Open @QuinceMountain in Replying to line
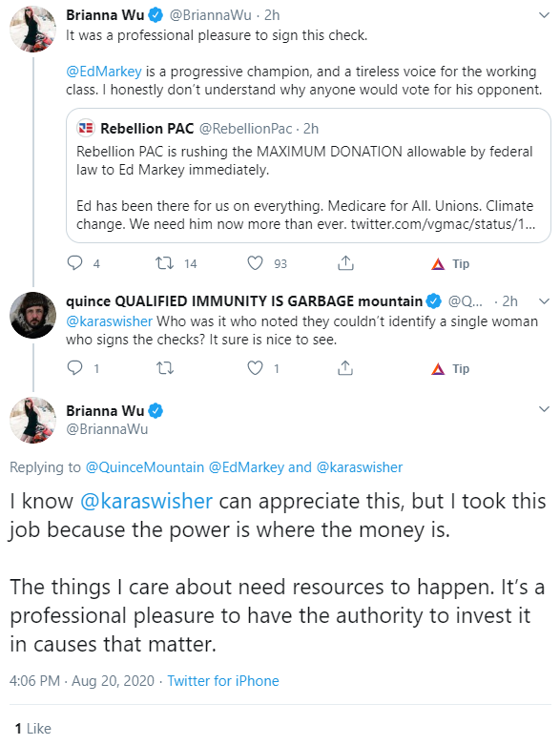This screenshot has width=560, height=745. coord(145,467)
